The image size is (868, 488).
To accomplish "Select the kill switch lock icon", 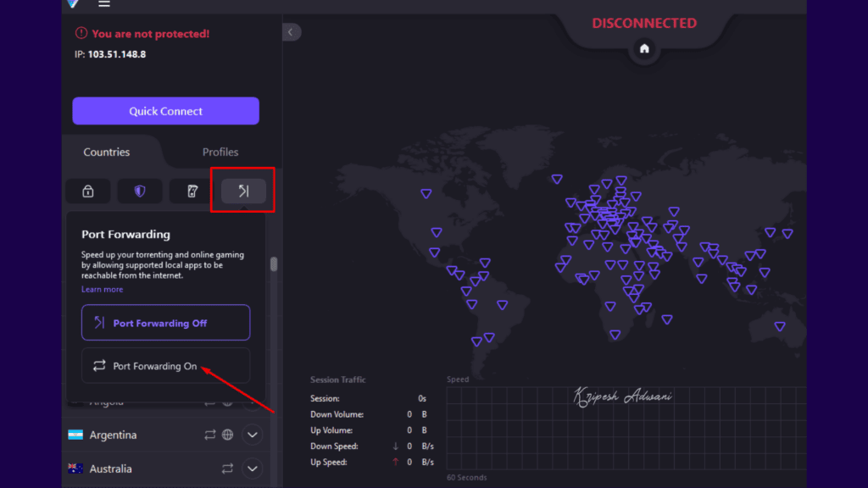I will 87,191.
